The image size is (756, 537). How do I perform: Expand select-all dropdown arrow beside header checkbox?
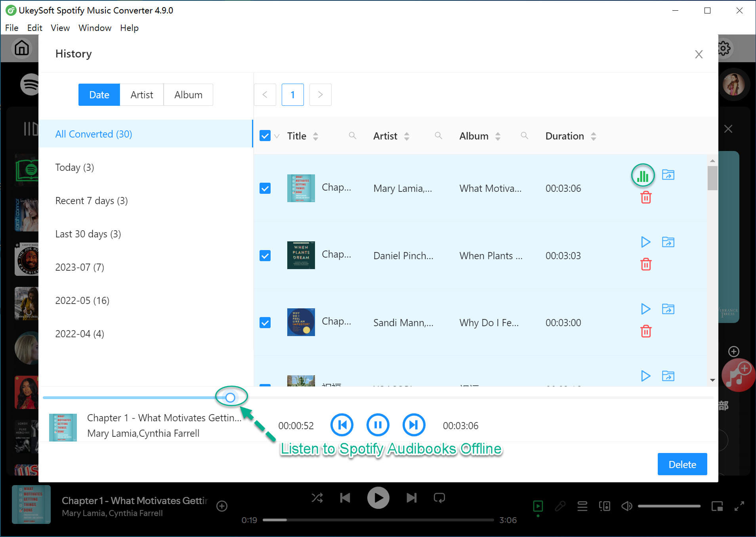277,136
